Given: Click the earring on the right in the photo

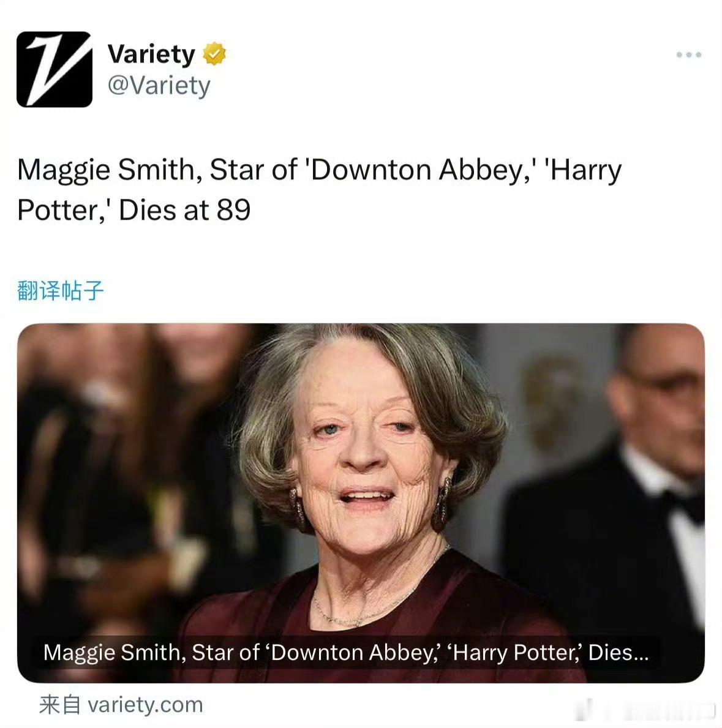Looking at the screenshot, I should [442, 505].
